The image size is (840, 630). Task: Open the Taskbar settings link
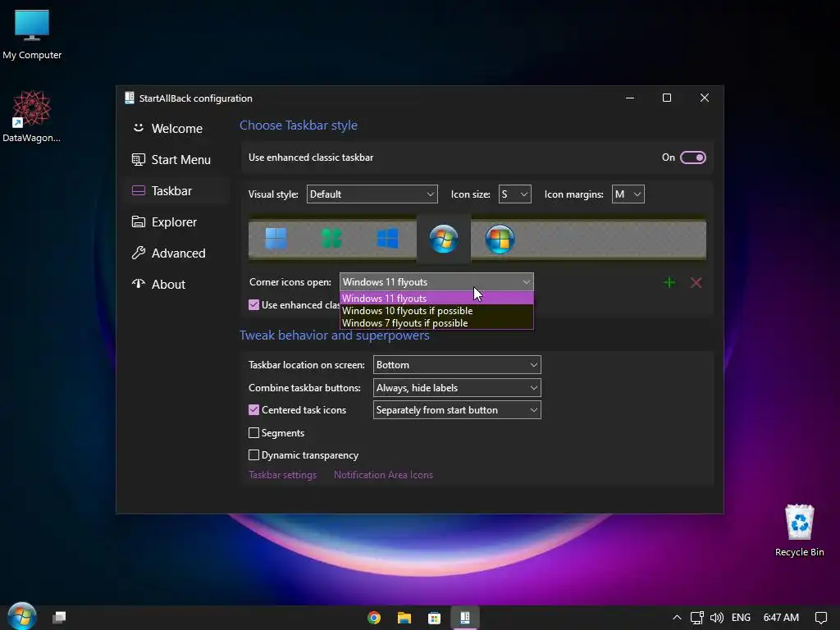pyautogui.click(x=282, y=475)
